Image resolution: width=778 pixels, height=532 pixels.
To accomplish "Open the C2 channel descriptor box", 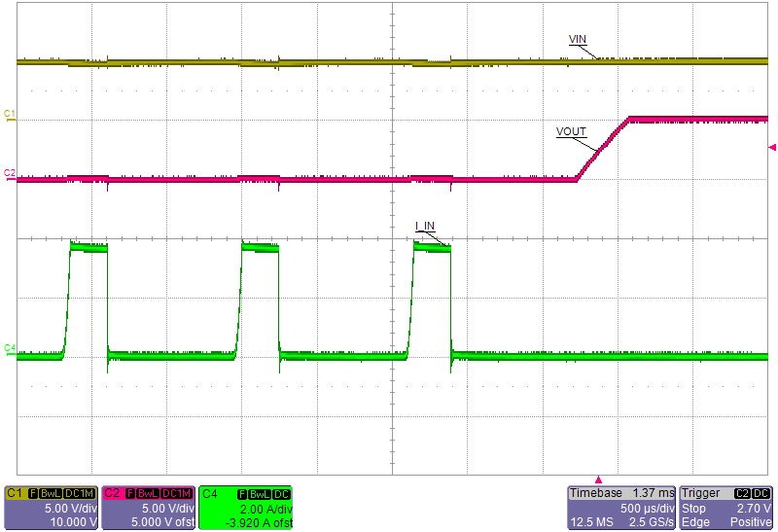I will coord(148,507).
